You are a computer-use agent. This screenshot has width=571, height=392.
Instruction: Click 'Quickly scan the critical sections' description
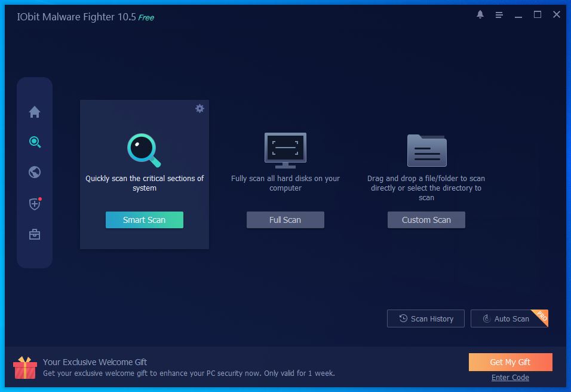click(x=144, y=183)
